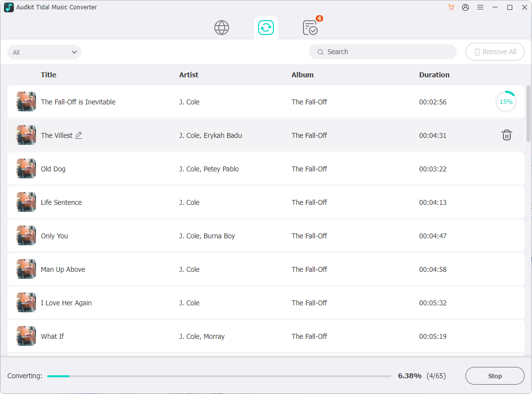
Task: Edit The Villest title with pencil icon
Action: point(79,135)
